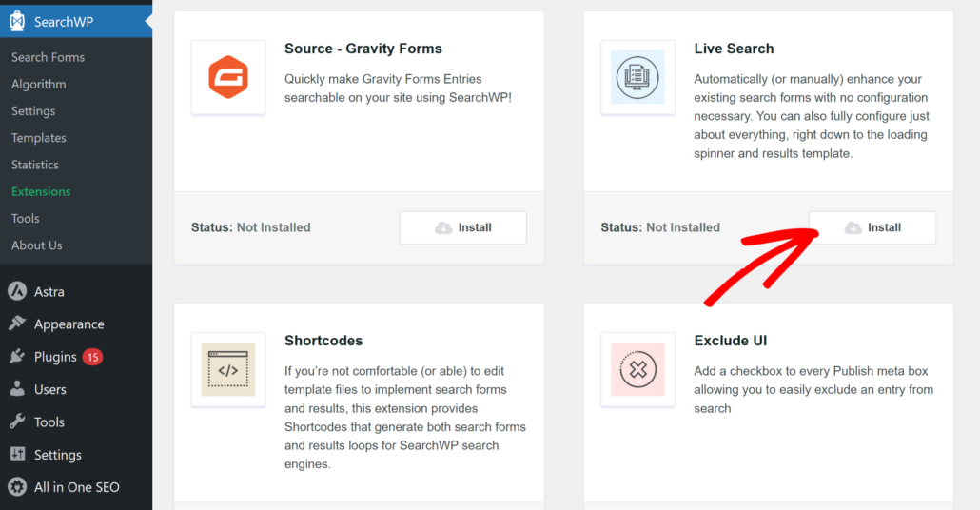The image size is (980, 510).
Task: Open the Users menu
Action: click(50, 389)
